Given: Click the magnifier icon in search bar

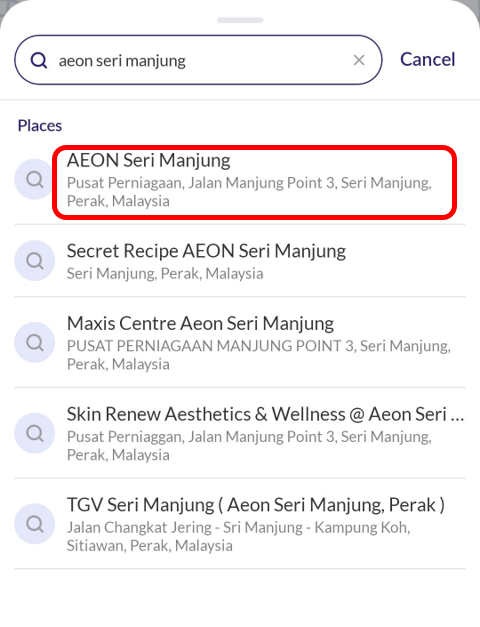Looking at the screenshot, I should [39, 60].
